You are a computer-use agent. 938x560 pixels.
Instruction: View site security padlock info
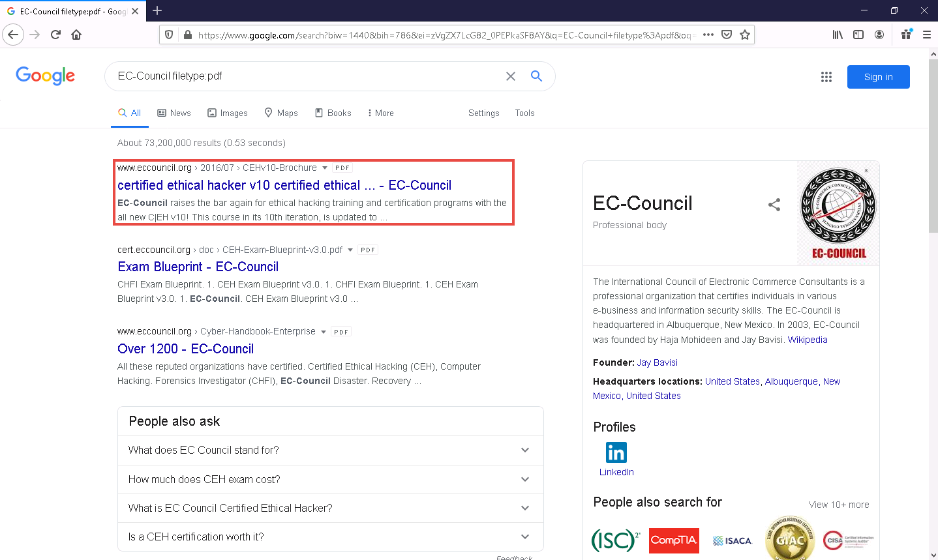(x=187, y=35)
